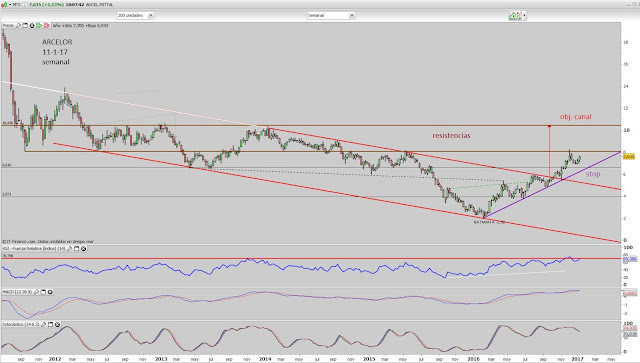Screen dimensions: 640x363
Task: Click the 'obj. canal' annotation text
Action: click(x=576, y=117)
